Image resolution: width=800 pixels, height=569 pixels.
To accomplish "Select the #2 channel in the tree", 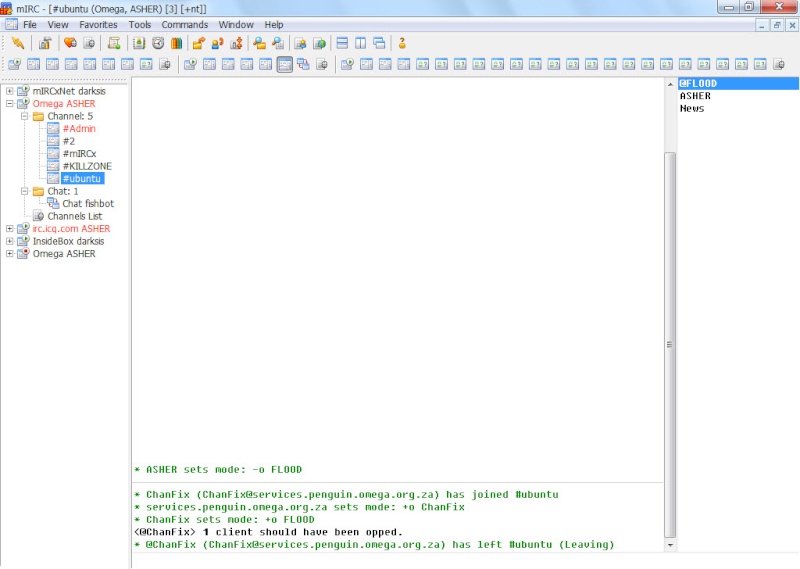I will tap(69, 141).
